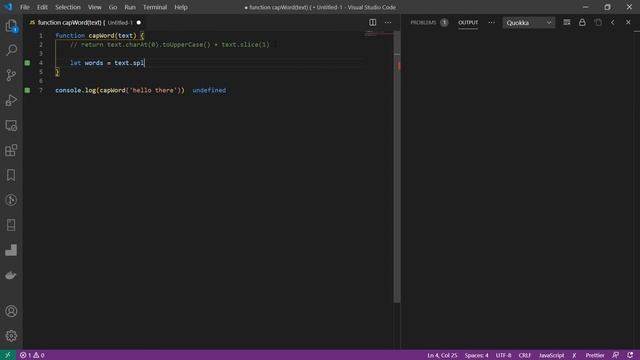
Task: Open output log in editor
Action: tap(598, 22)
